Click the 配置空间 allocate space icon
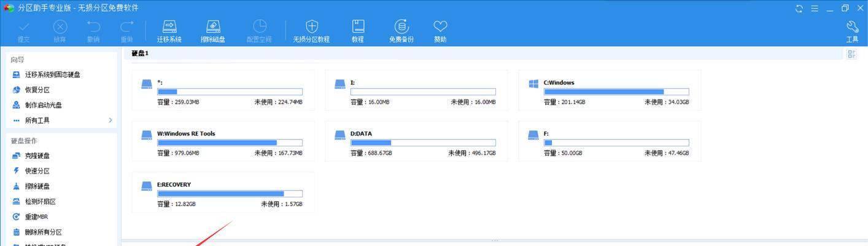Image resolution: width=868 pixels, height=246 pixels. point(260,26)
